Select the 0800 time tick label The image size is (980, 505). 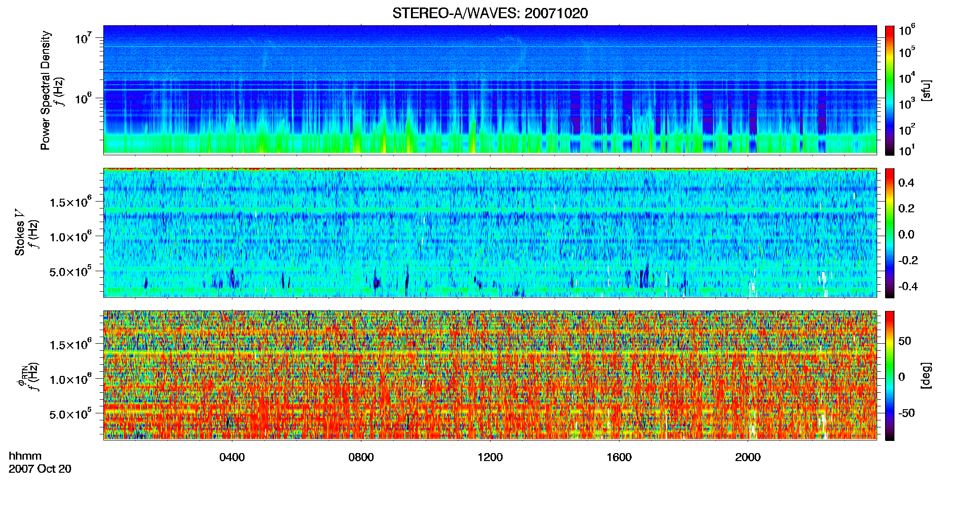(361, 457)
